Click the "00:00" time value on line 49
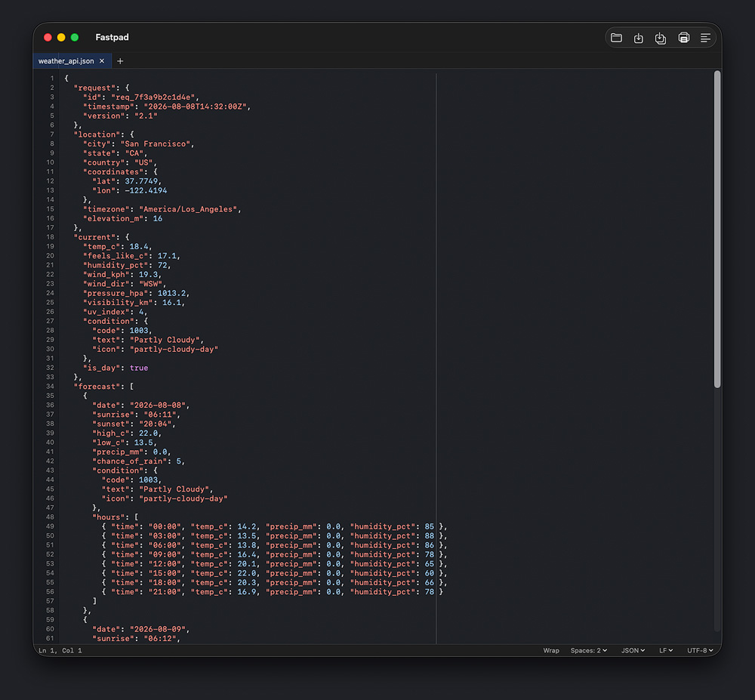 [165, 526]
